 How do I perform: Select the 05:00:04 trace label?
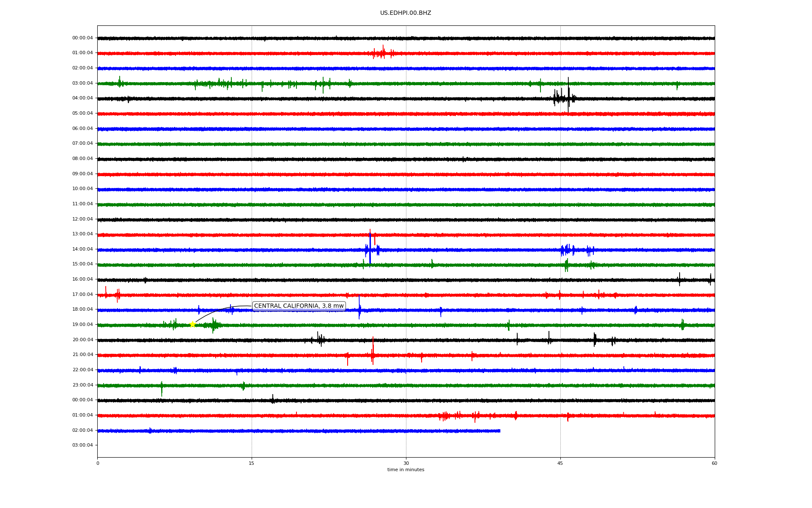click(x=82, y=113)
